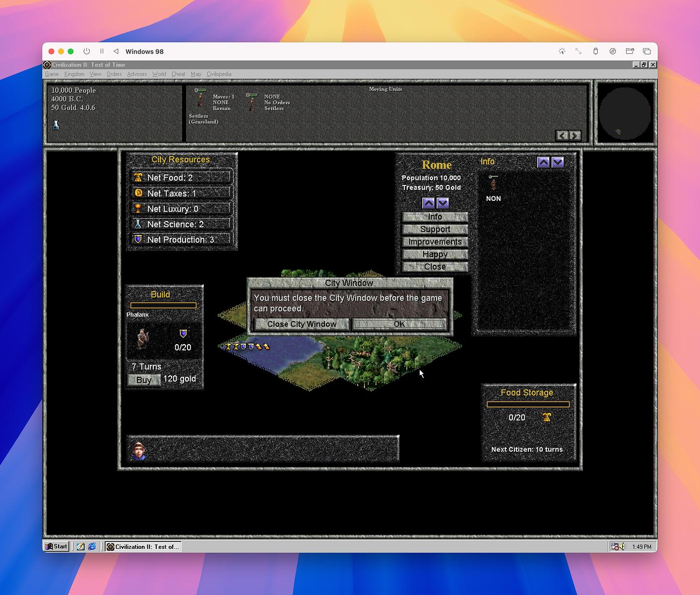Open the Orders menu
This screenshot has width=700, height=595.
pos(114,74)
